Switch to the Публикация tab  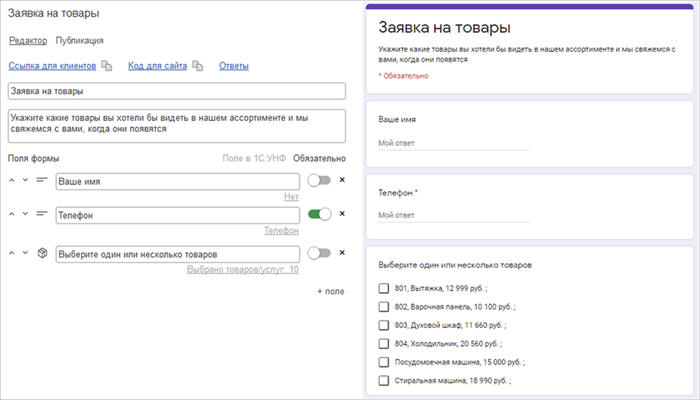click(x=80, y=41)
